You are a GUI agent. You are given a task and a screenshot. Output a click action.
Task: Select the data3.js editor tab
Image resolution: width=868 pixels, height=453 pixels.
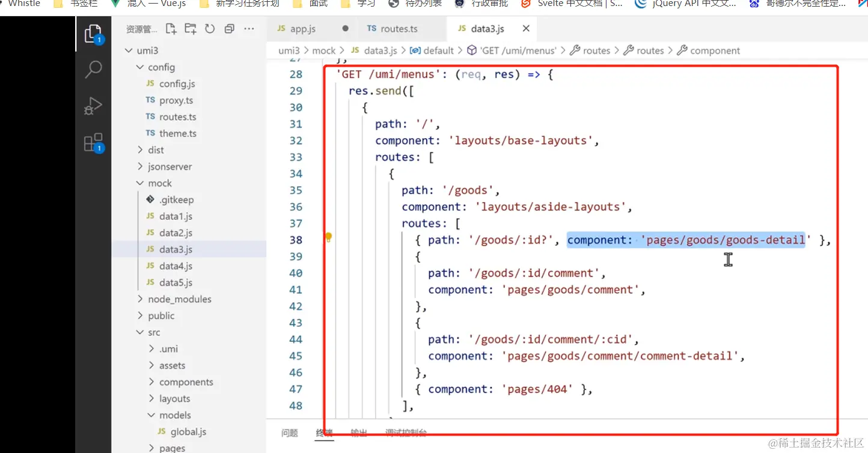point(487,29)
